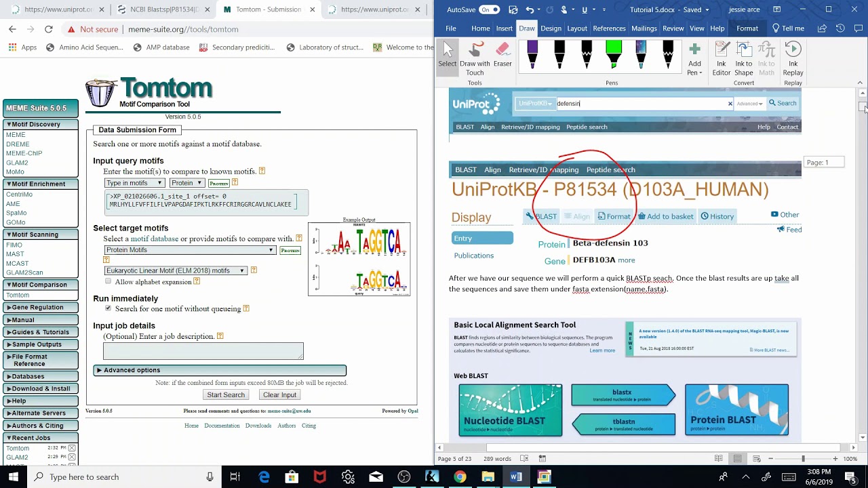The image size is (868, 488).
Task: Choose the galaxy-pattern pen in the Pens gallery
Action: tap(641, 55)
